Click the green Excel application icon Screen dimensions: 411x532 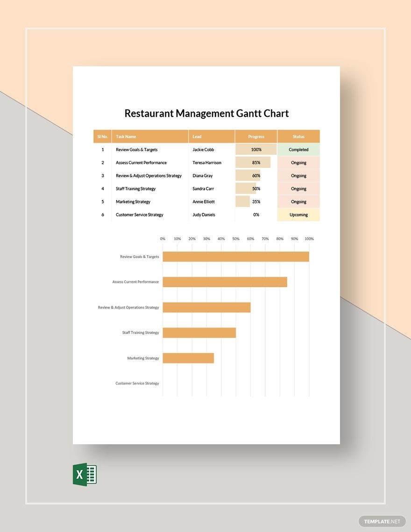85,474
